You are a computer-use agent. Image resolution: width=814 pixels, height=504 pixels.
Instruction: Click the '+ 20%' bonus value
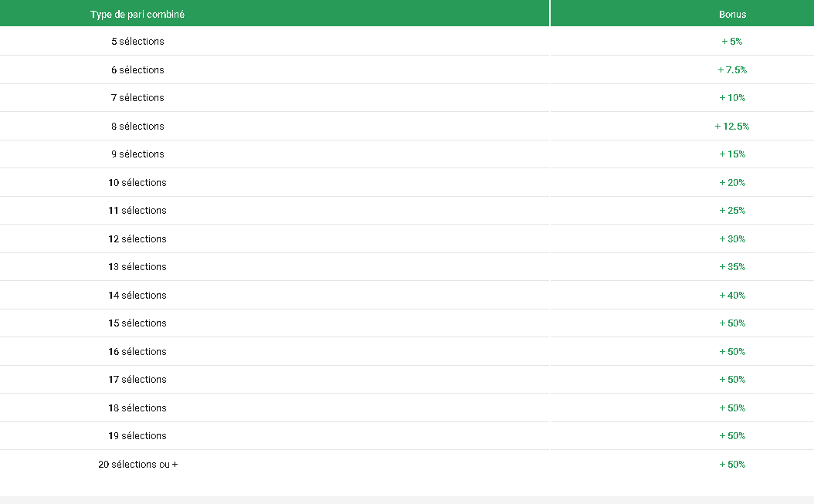click(x=732, y=183)
